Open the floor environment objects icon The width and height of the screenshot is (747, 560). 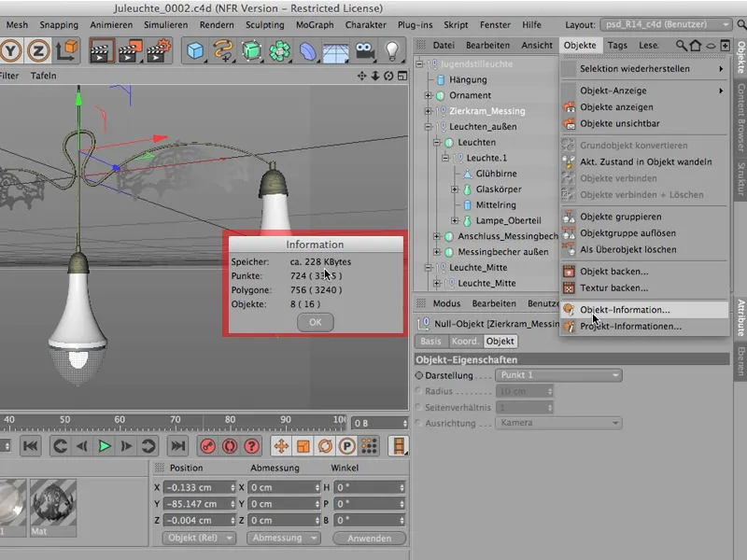click(335, 51)
